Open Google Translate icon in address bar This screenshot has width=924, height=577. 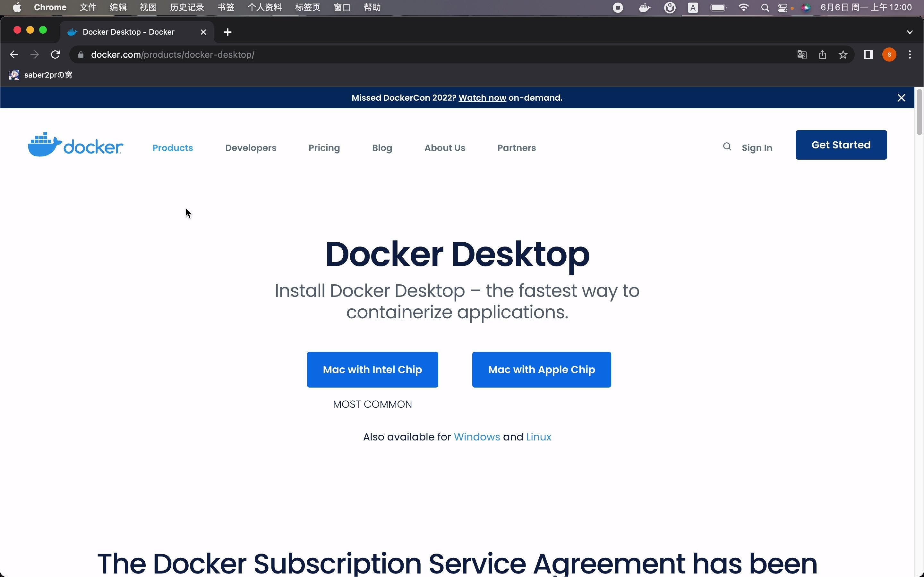point(801,54)
